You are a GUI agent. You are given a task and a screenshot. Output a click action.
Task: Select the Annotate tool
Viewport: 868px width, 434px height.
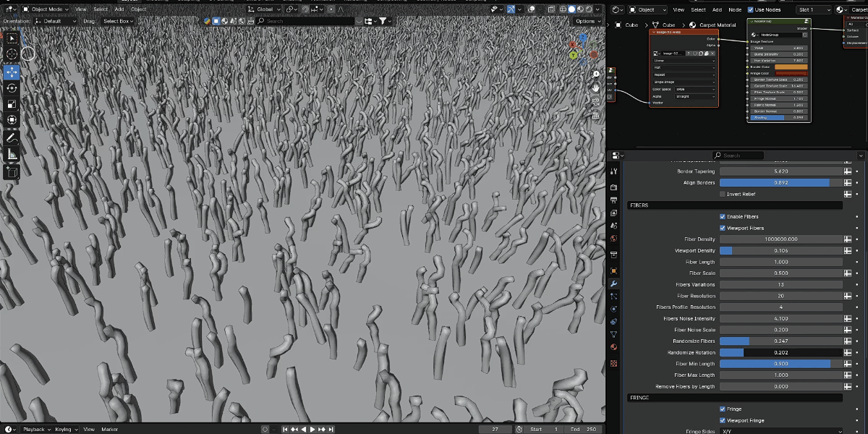click(x=12, y=138)
